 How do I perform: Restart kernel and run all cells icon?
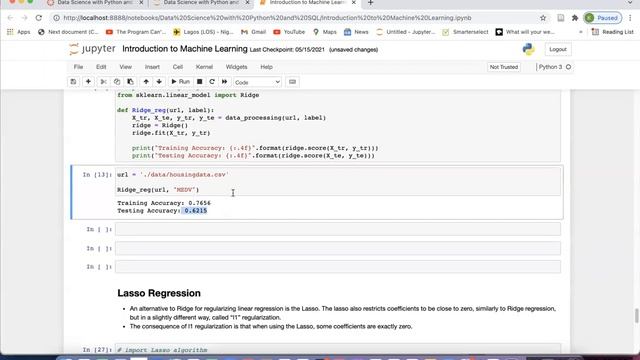[x=224, y=82]
